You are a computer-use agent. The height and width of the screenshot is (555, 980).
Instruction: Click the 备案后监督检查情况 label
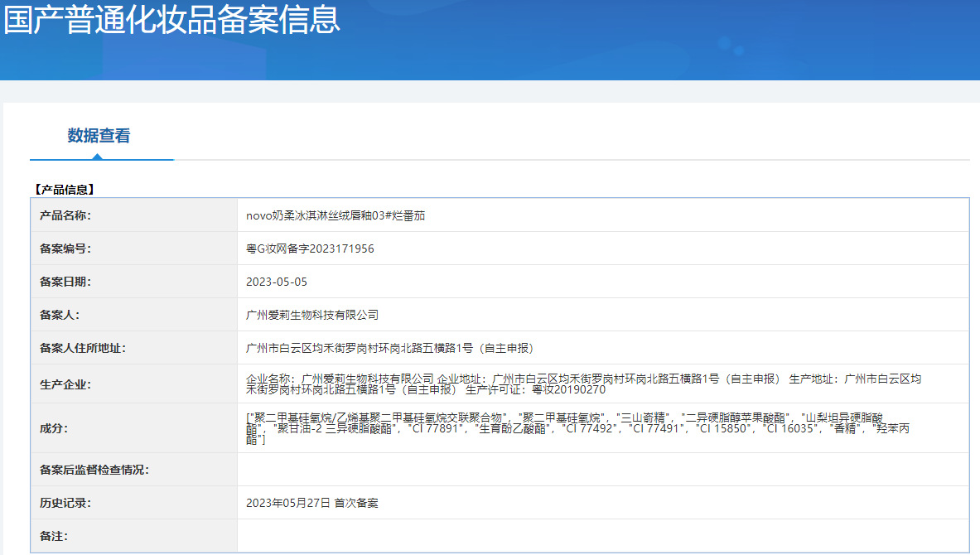coord(94,470)
